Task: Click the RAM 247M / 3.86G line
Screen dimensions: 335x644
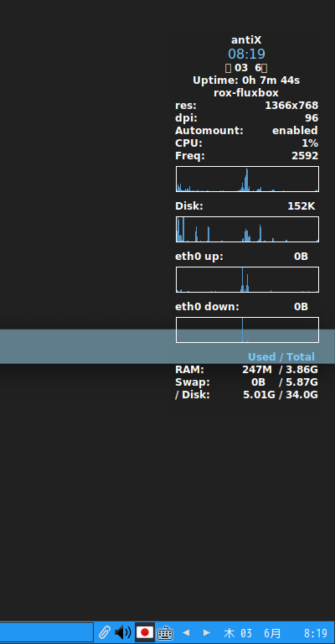Action: point(246,370)
